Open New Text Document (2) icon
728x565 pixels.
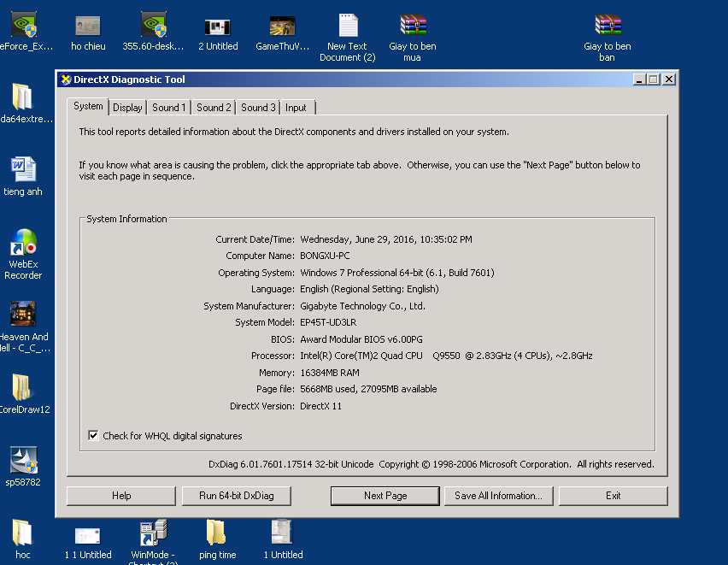[x=348, y=26]
